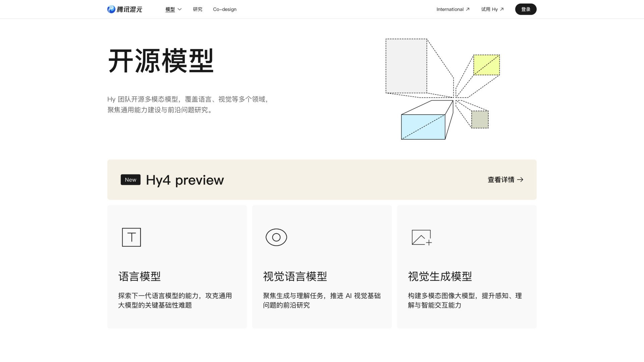Click the 登录 login button
Screen dimensions: 644x362
point(526,9)
